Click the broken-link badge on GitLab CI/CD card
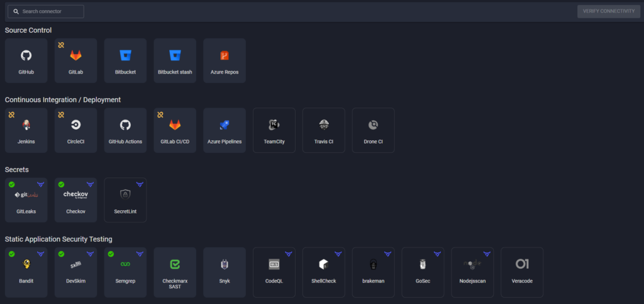Viewport: 644px width, 304px height. click(x=160, y=115)
